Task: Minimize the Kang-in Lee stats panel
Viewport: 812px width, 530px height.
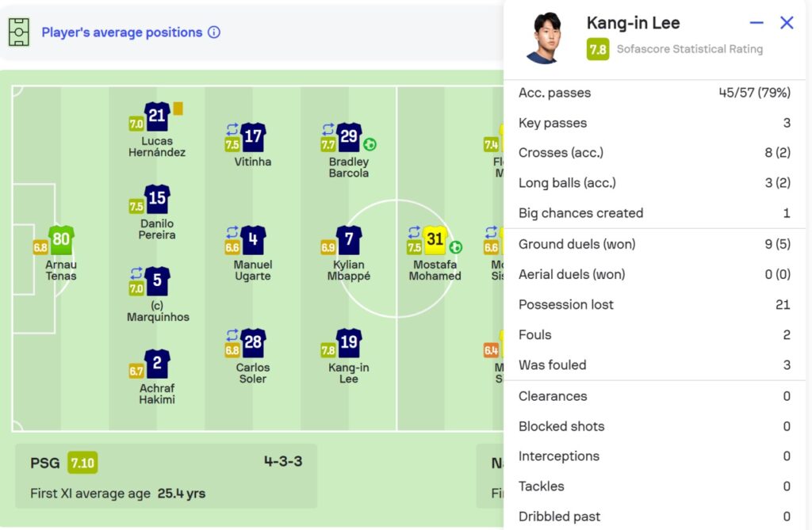Action: [756, 23]
